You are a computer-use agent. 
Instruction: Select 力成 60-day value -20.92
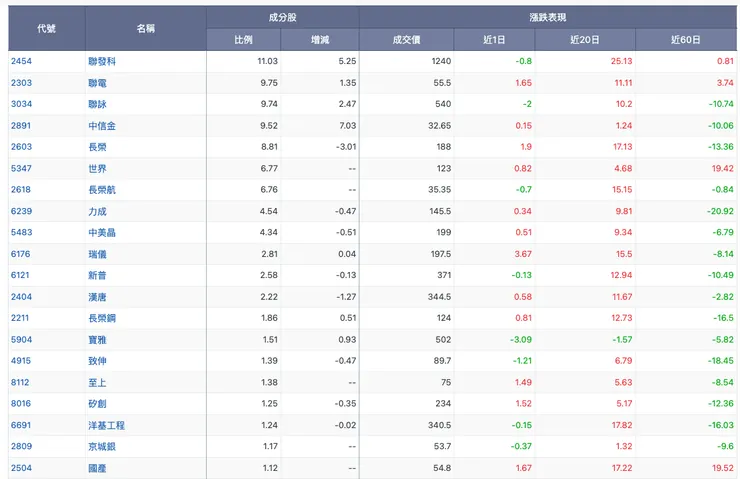pyautogui.click(x=720, y=211)
